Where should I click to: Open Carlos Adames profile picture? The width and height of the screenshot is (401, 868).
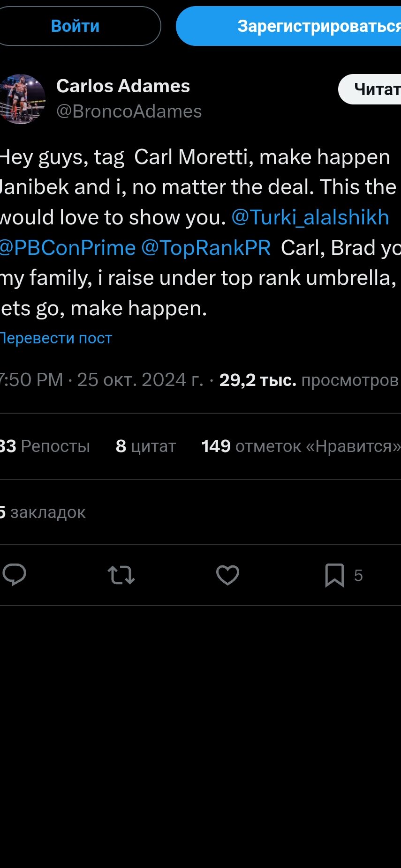coord(22,99)
